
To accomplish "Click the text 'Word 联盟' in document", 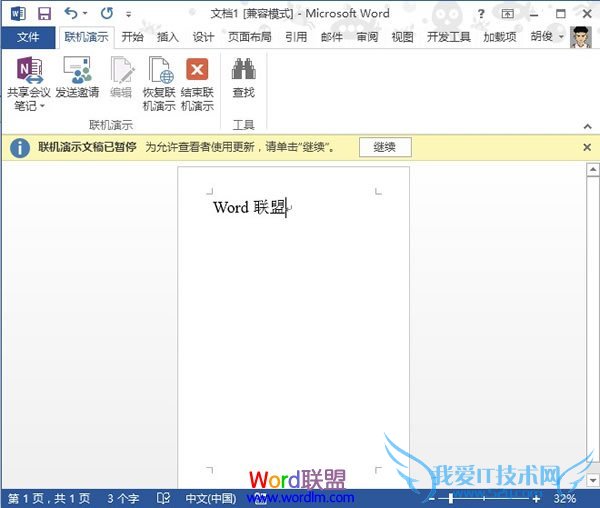I will (250, 208).
